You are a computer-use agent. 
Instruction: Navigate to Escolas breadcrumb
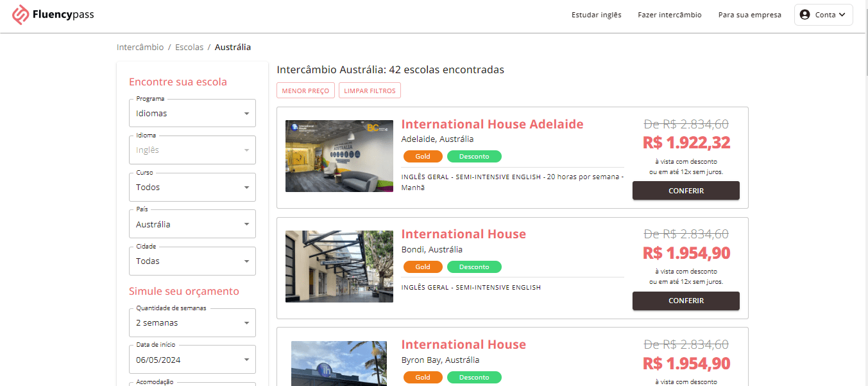[189, 48]
